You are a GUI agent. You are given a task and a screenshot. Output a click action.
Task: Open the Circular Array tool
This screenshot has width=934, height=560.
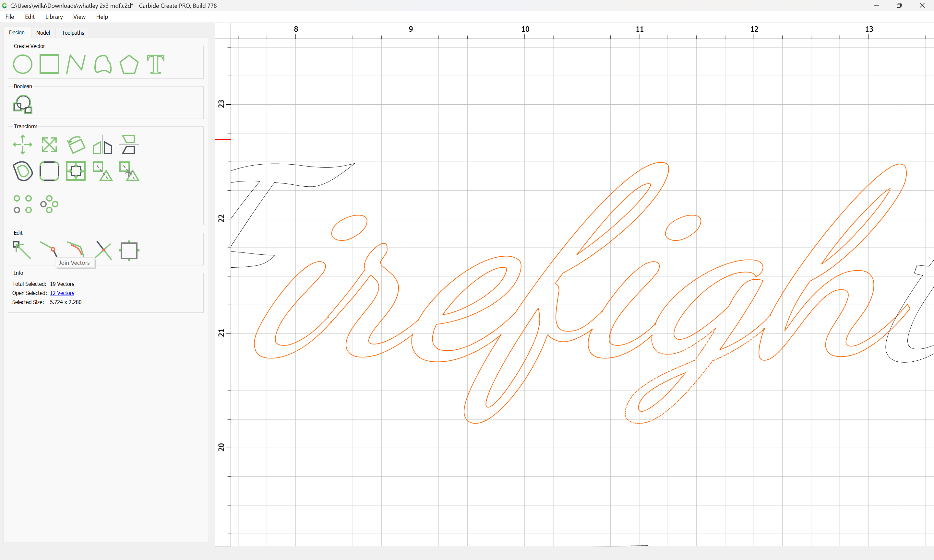pyautogui.click(x=49, y=204)
